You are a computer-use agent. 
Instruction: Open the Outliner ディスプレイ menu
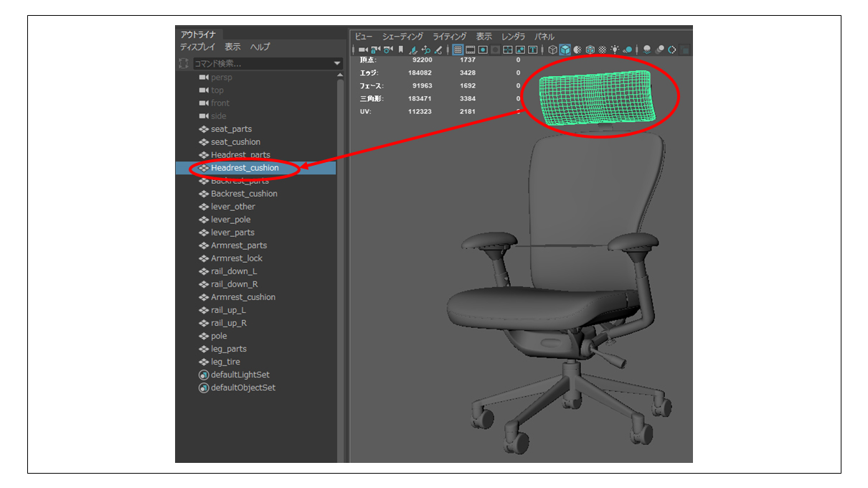click(x=197, y=47)
